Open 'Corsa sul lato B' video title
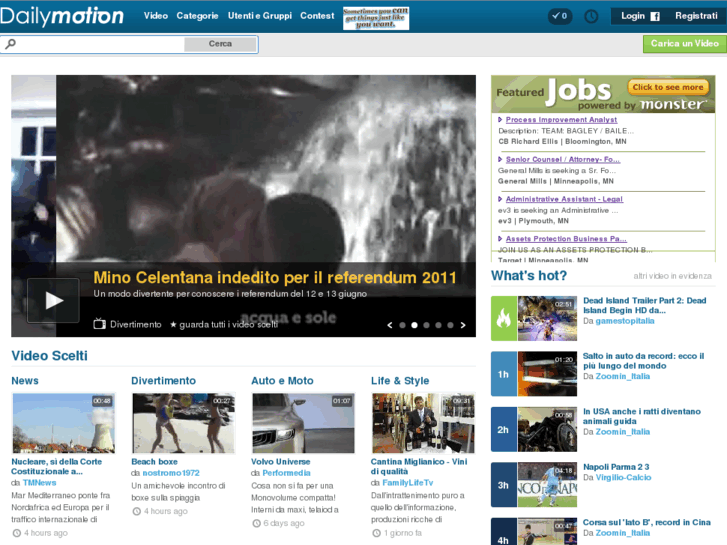727x545 pixels. pyautogui.click(x=647, y=523)
